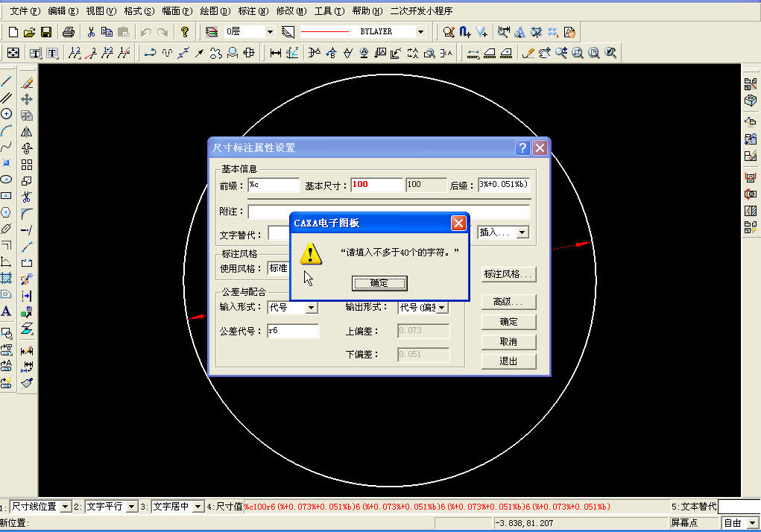This screenshot has height=532, width=761.
Task: Select the Hatch fill tool
Action: pos(6,279)
